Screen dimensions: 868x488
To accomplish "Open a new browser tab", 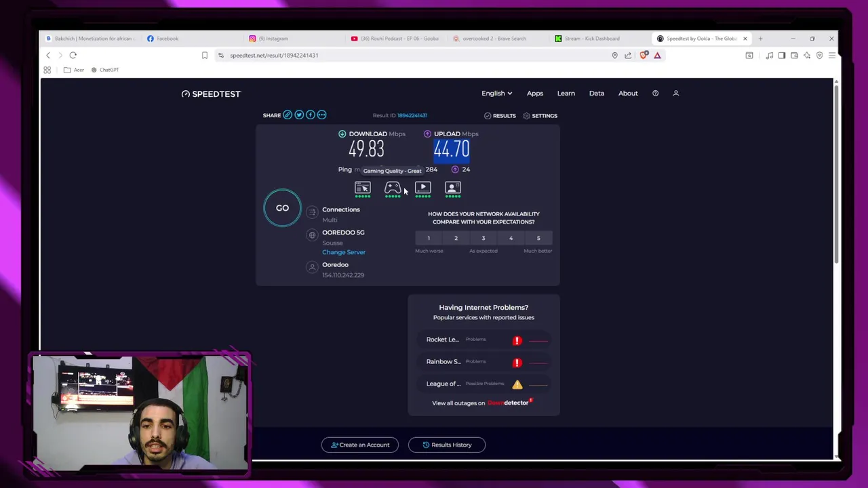I will (x=760, y=39).
